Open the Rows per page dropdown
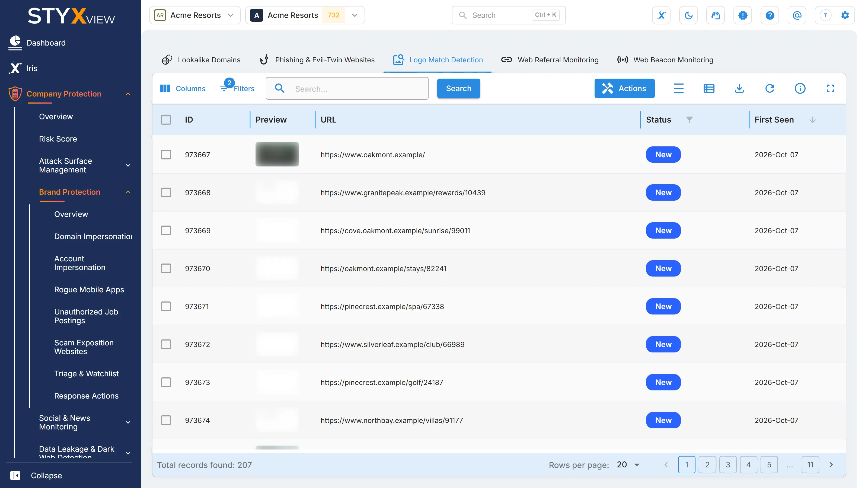The height and width of the screenshot is (488, 868). pos(628,465)
